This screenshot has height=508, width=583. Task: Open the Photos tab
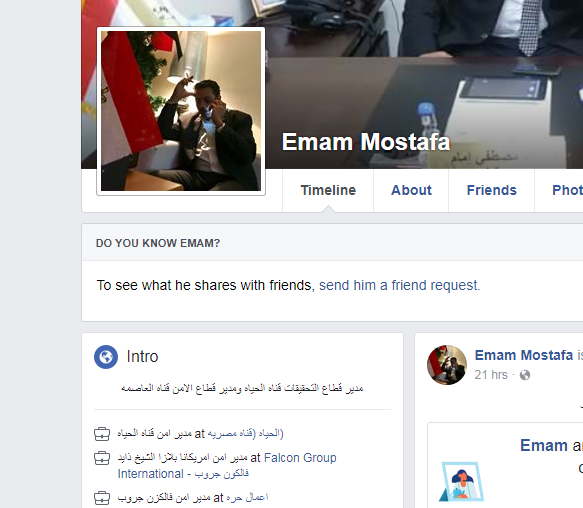click(x=567, y=190)
